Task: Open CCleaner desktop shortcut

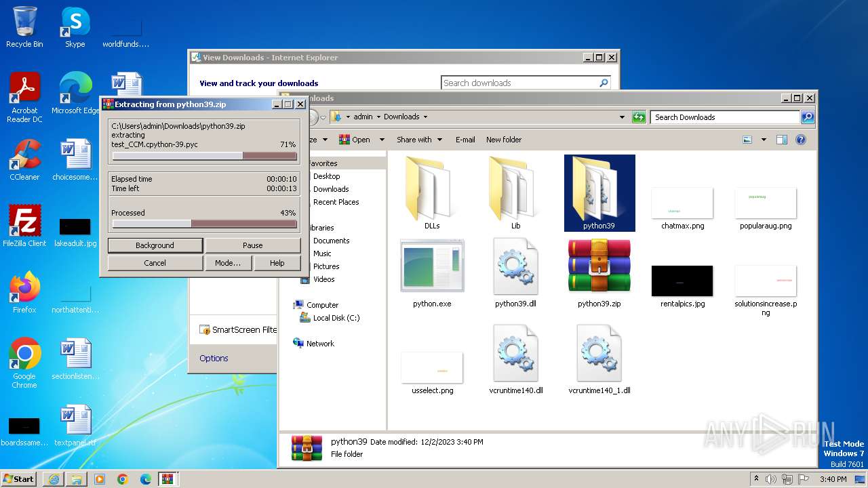Action: click(x=24, y=160)
